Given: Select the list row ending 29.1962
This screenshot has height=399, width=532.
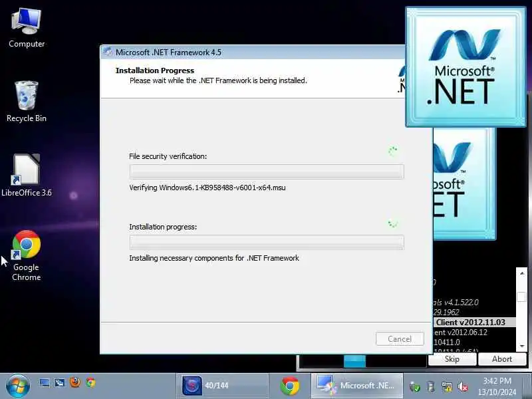Looking at the screenshot, I should pos(475,312).
